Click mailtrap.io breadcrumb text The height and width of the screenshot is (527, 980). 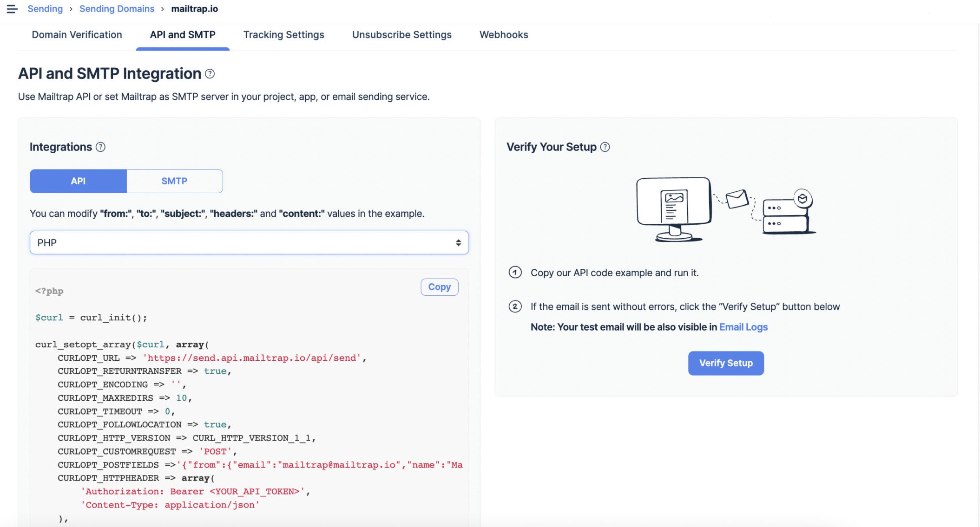point(195,9)
